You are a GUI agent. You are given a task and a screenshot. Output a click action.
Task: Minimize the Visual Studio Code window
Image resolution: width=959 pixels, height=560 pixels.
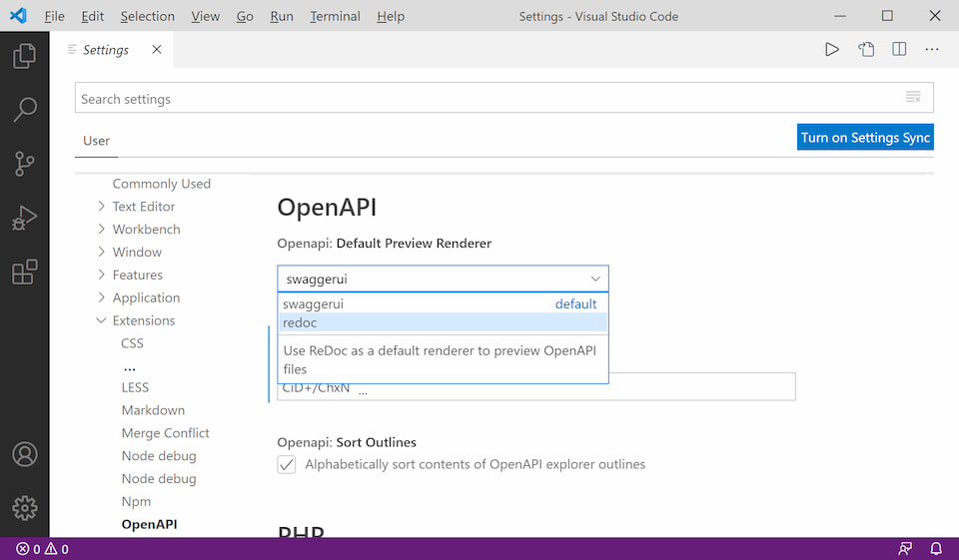(x=840, y=16)
